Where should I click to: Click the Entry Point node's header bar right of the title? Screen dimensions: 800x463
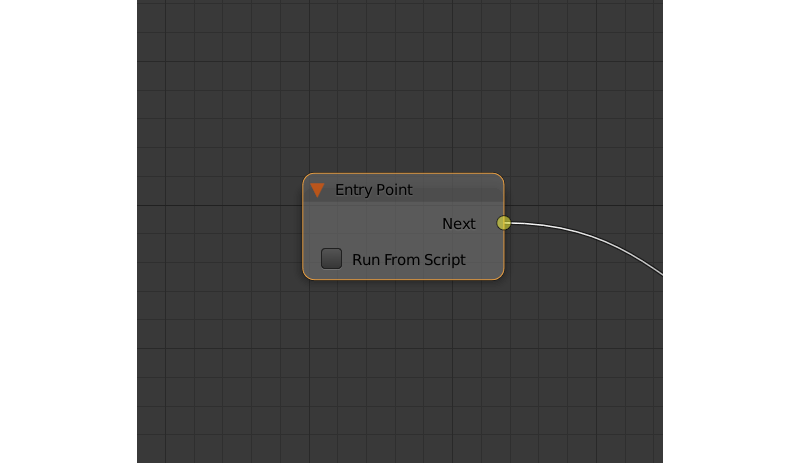460,189
